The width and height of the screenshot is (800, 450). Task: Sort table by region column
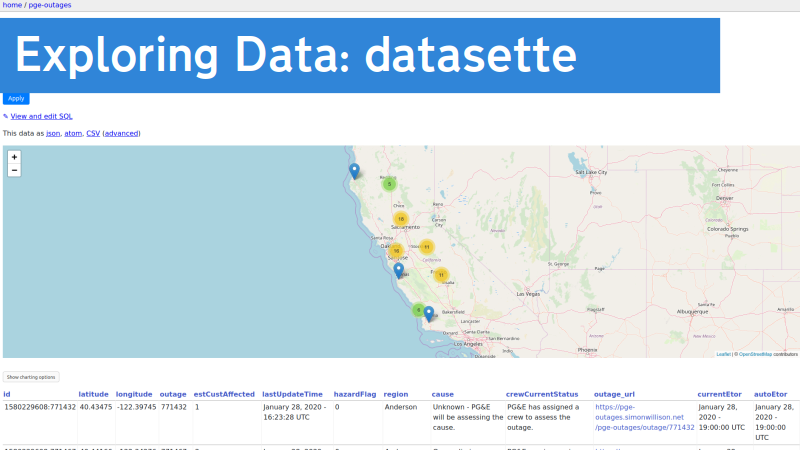coord(396,394)
